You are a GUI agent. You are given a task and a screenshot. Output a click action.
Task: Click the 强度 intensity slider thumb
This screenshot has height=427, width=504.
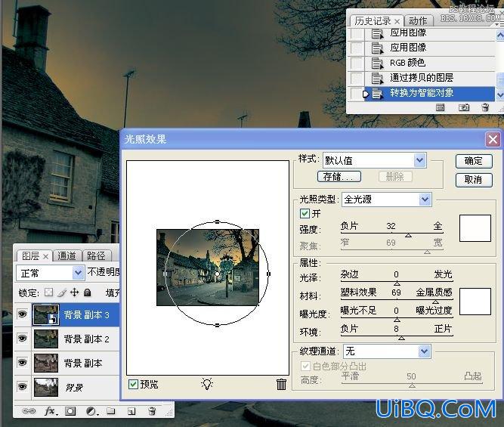(408, 235)
